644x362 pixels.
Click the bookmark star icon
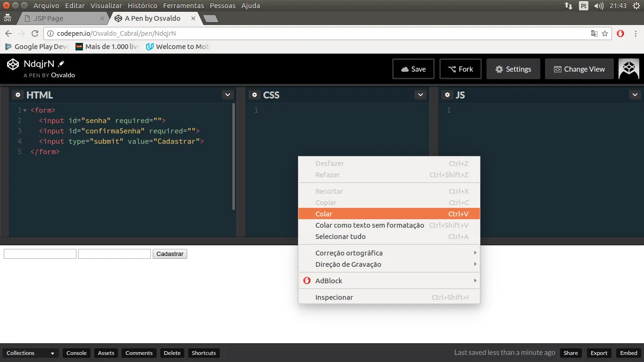click(x=605, y=33)
